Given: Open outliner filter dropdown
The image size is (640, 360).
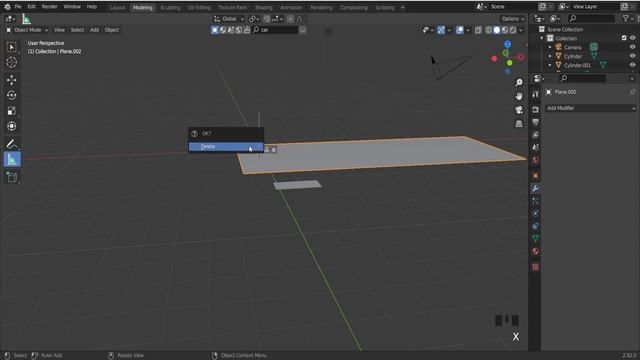Looking at the screenshot, I should (627, 18).
